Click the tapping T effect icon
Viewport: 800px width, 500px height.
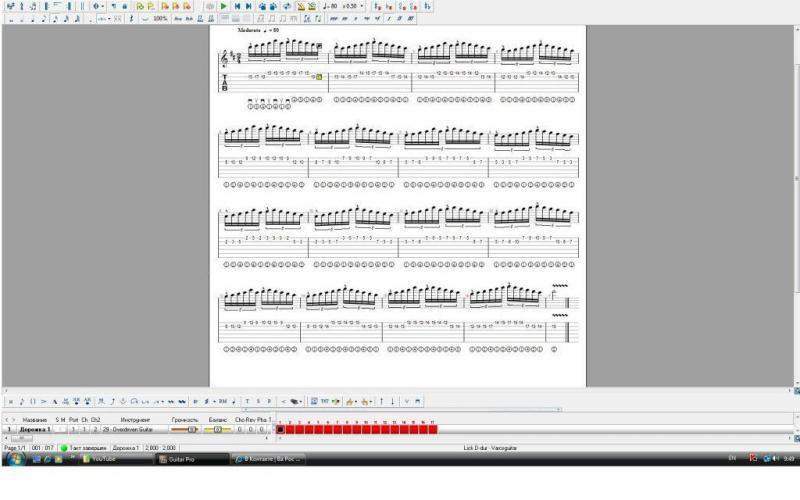247,402
